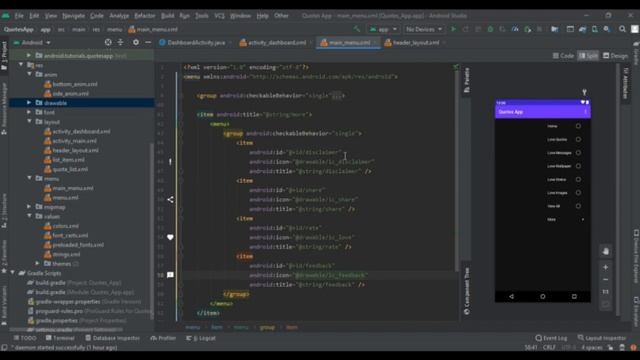Screen dimensions: 640x360
Task: Hide the Project panel with minus icon
Action: pos(148,42)
